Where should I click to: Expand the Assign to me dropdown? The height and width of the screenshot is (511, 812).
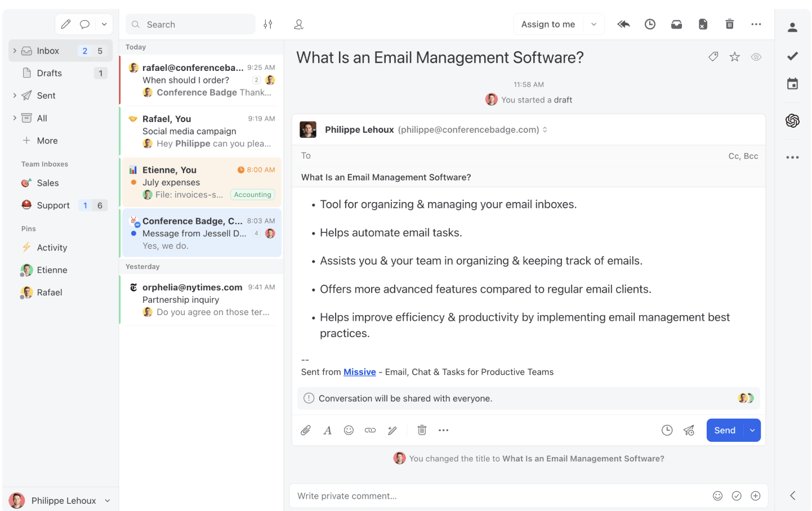[594, 24]
